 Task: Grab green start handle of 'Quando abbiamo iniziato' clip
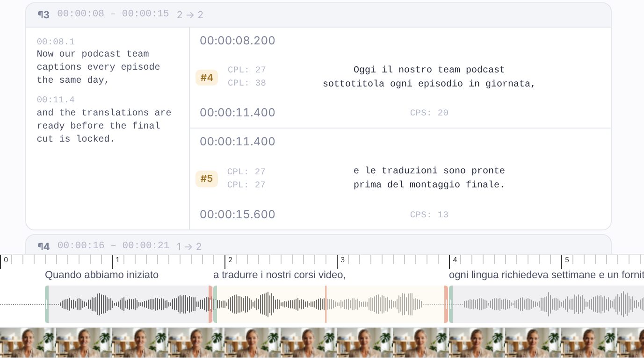[47, 304]
